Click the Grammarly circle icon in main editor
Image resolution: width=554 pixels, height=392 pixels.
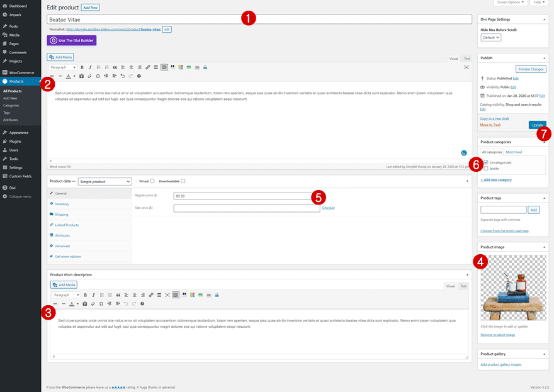[x=464, y=153]
